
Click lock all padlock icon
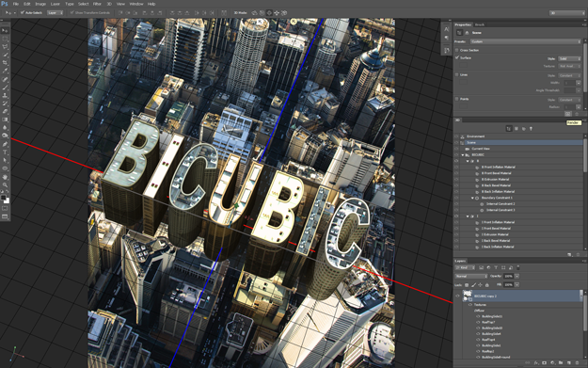(486, 285)
